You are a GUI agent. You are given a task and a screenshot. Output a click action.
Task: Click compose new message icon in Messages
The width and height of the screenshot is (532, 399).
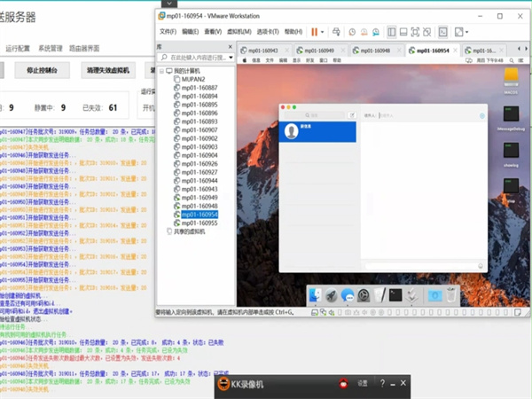[x=351, y=115]
